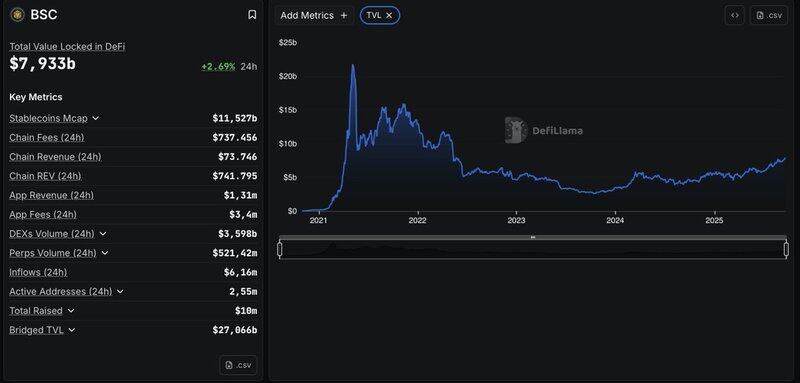Expand Stablecoins Mcap details

(95, 118)
